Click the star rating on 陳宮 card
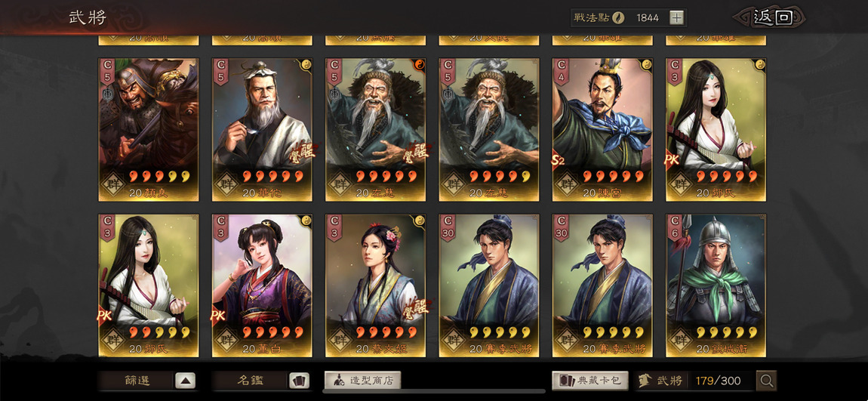This screenshot has height=401, width=868. pyautogui.click(x=614, y=176)
